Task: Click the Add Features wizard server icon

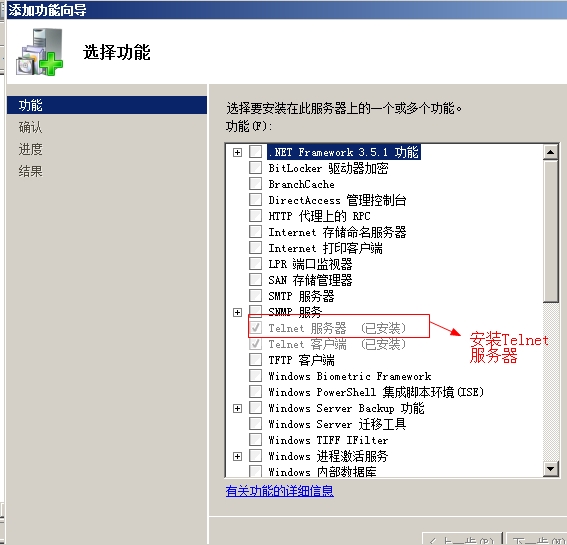Action: 39,52
